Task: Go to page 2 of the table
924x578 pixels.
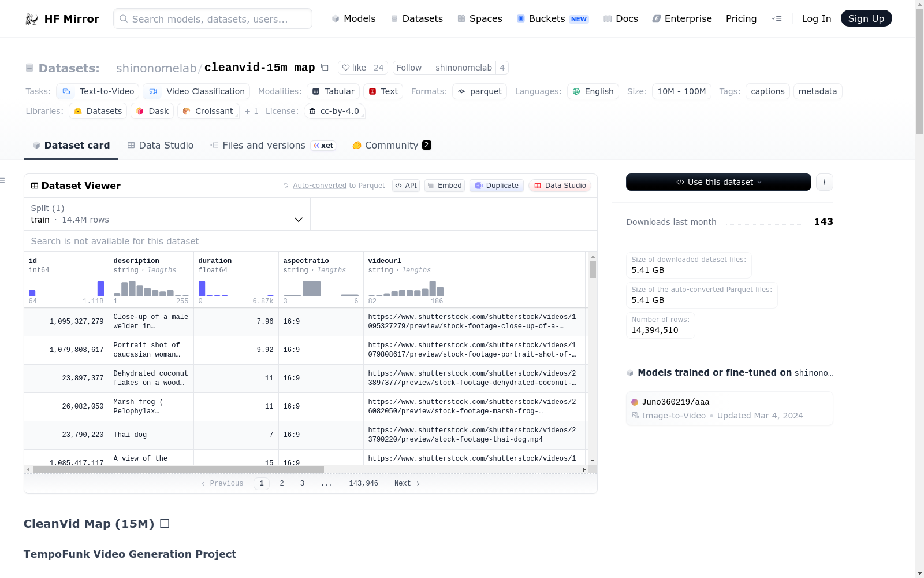Action: pos(282,483)
